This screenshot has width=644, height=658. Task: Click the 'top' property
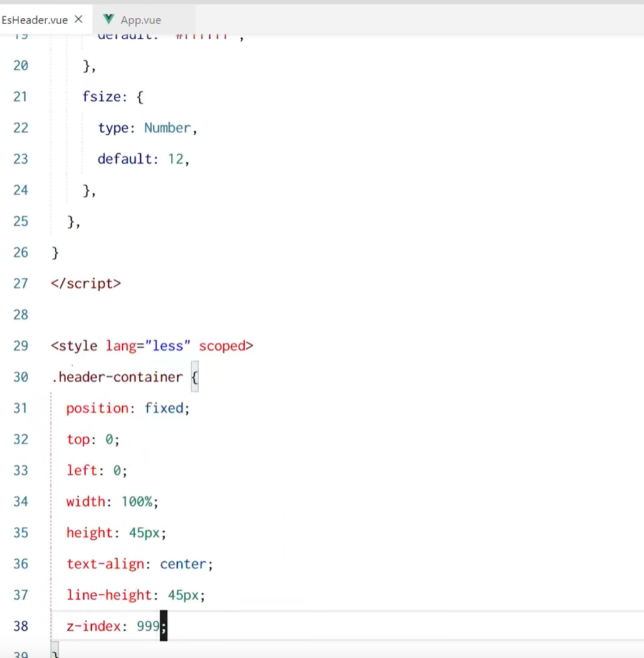(x=78, y=440)
